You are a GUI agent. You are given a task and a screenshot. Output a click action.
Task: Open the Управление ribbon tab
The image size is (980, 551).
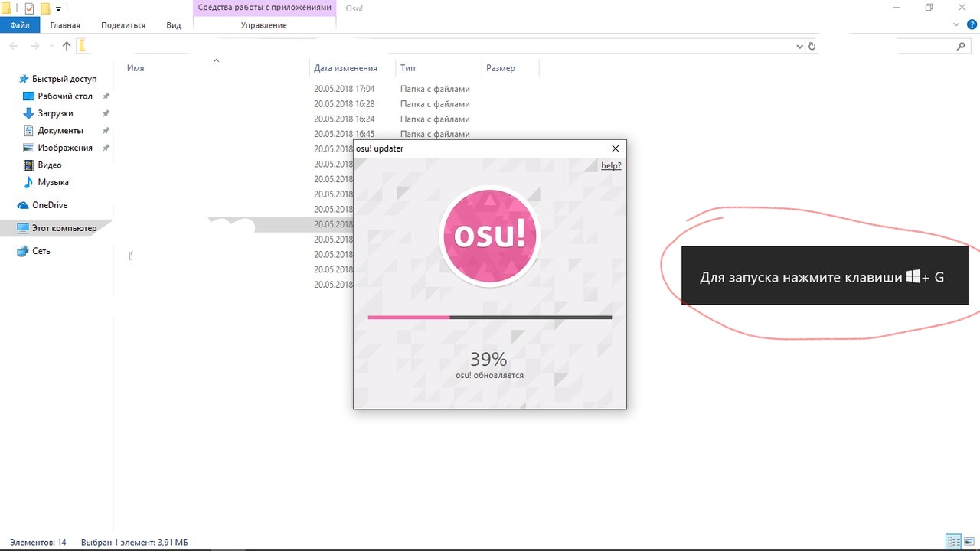click(264, 25)
